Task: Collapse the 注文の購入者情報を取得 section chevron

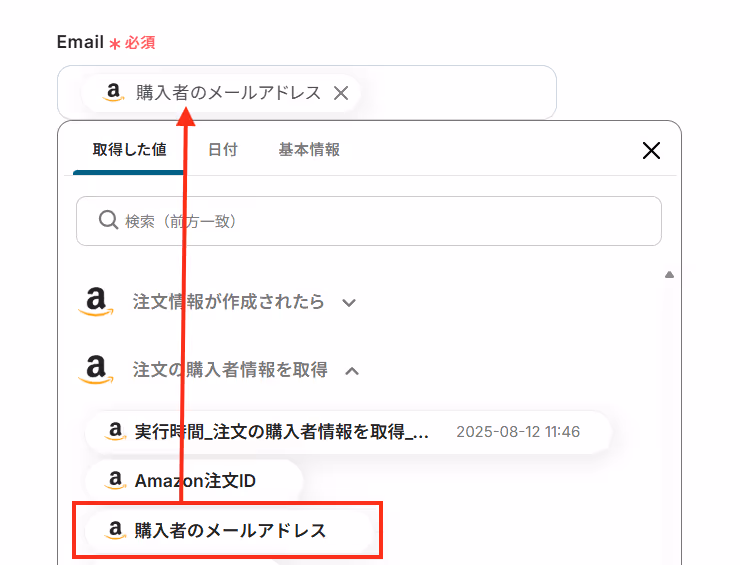Action: click(352, 371)
